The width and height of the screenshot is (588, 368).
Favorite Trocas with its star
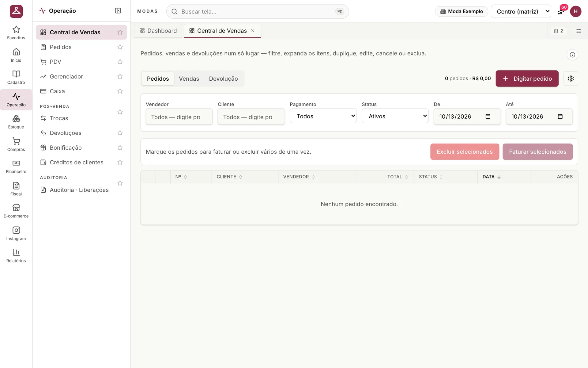coord(120,112)
